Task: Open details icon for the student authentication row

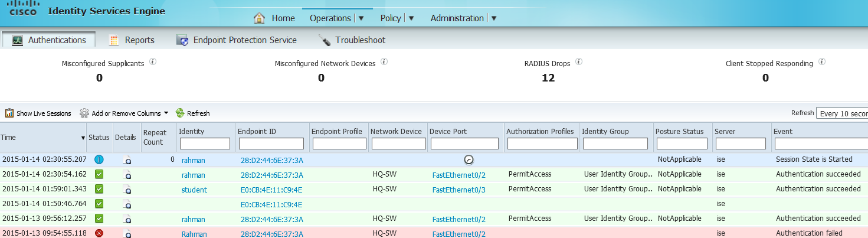Action: tap(127, 190)
